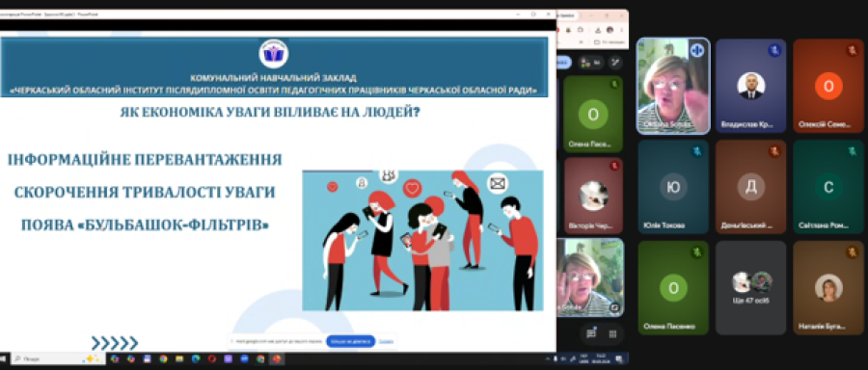Screen dimensions: 868x370
Task: Open the red Opera icon in taskbar
Action: 211,359
